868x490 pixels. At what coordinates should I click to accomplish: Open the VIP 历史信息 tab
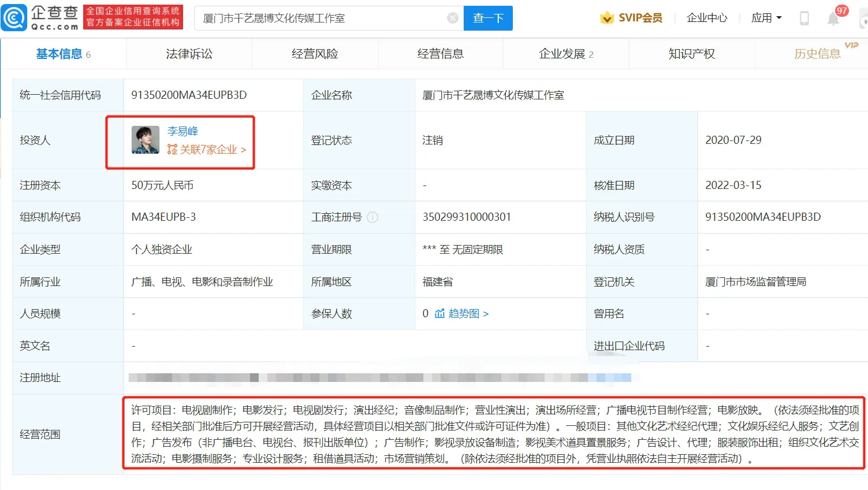click(x=817, y=54)
